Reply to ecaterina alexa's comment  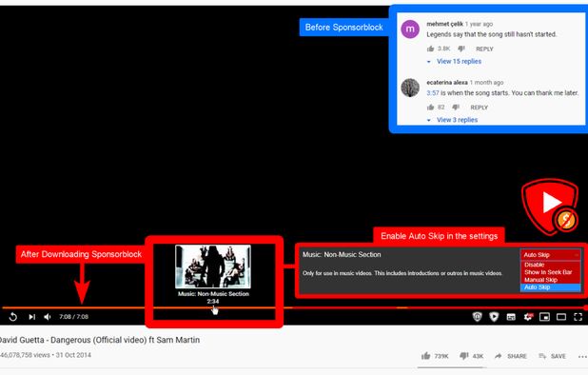click(480, 108)
